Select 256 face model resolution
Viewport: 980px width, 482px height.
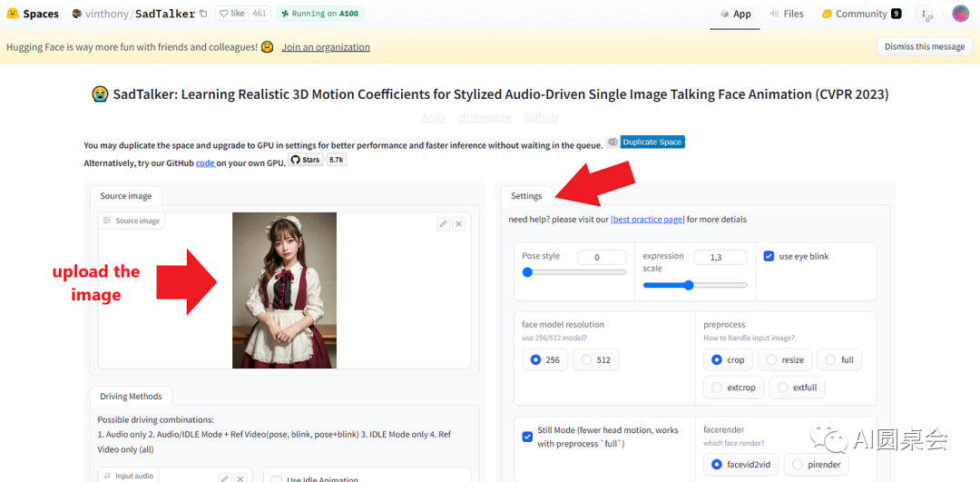(544, 359)
